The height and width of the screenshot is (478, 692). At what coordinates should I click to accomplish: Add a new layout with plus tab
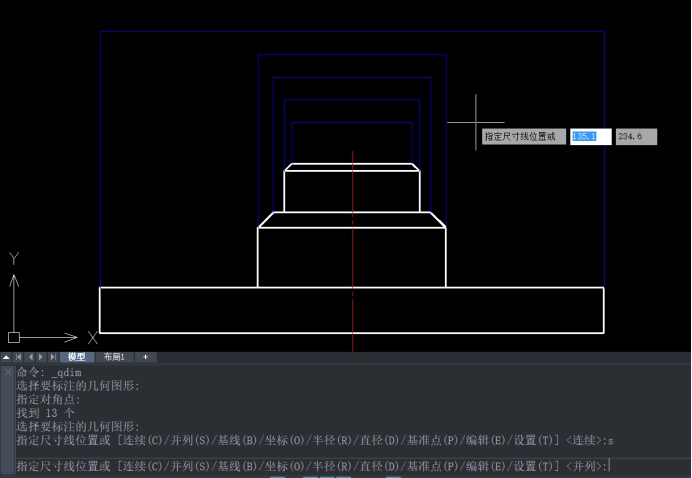144,357
